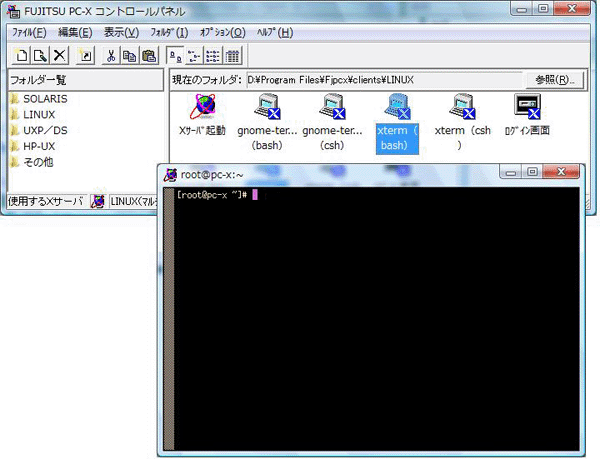600x459 pixels.
Task: Click the フォルダ一覧 panel header
Action: (x=86, y=80)
